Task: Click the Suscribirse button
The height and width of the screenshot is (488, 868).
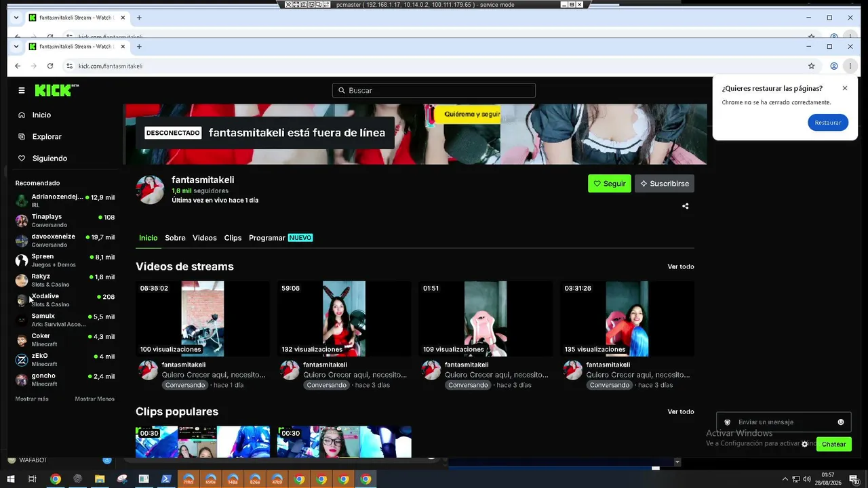Action: (665, 184)
